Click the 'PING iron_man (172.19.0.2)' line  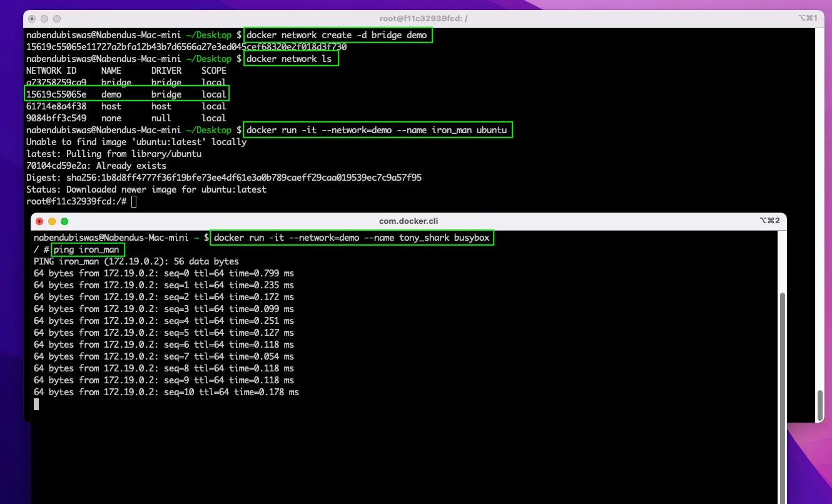click(136, 261)
